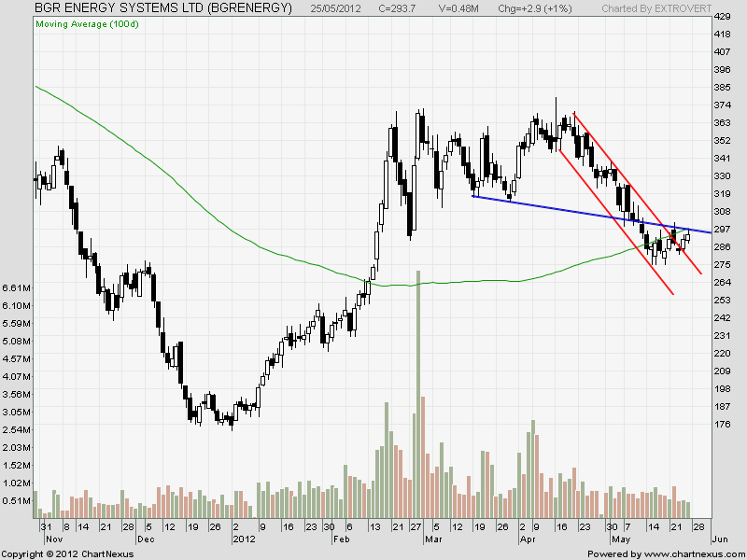Click the tallest volume bar in late February
747x560 pixels.
click(x=418, y=392)
